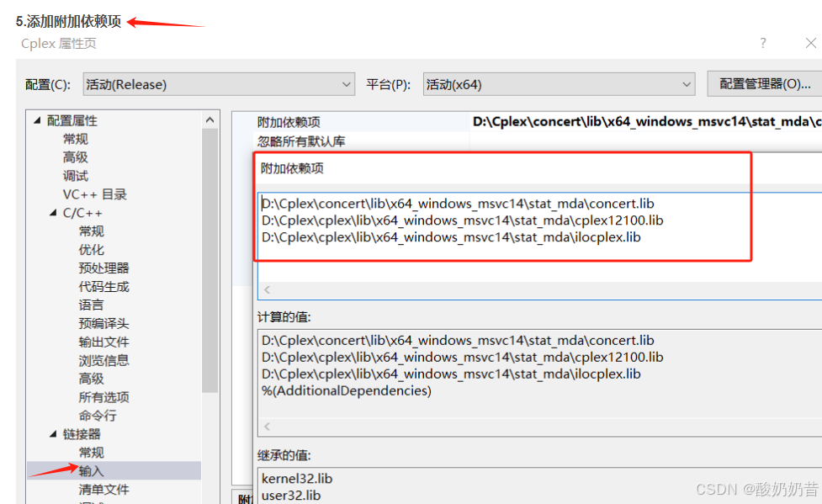Select the 输出文件 tree item

103,342
